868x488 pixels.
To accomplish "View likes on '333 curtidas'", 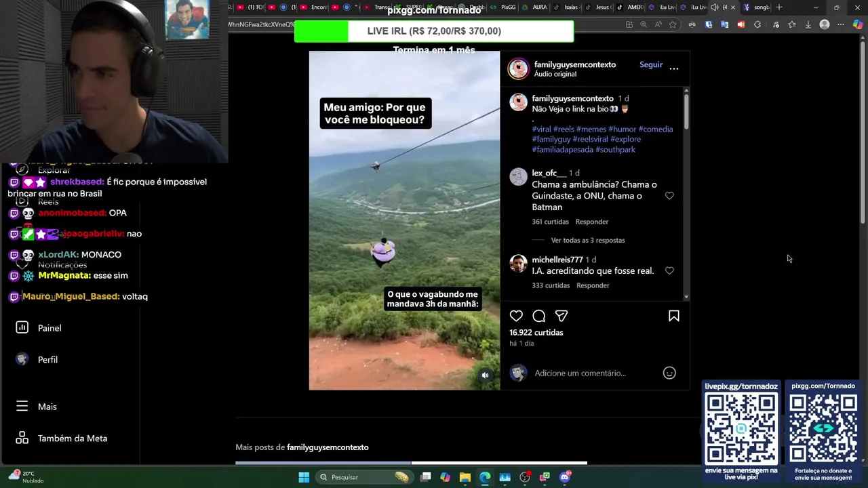I will point(551,285).
